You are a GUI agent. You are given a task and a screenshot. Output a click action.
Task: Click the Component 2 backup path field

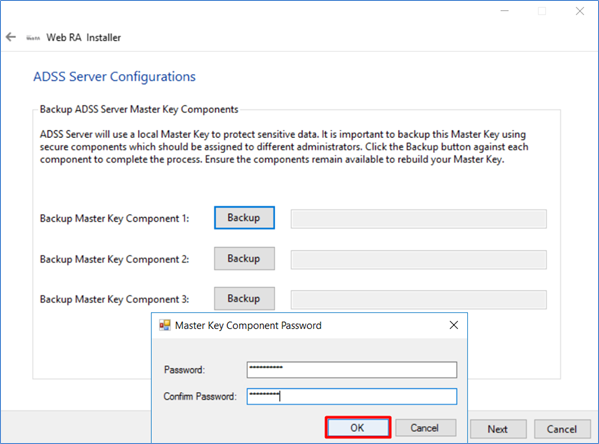(419, 260)
